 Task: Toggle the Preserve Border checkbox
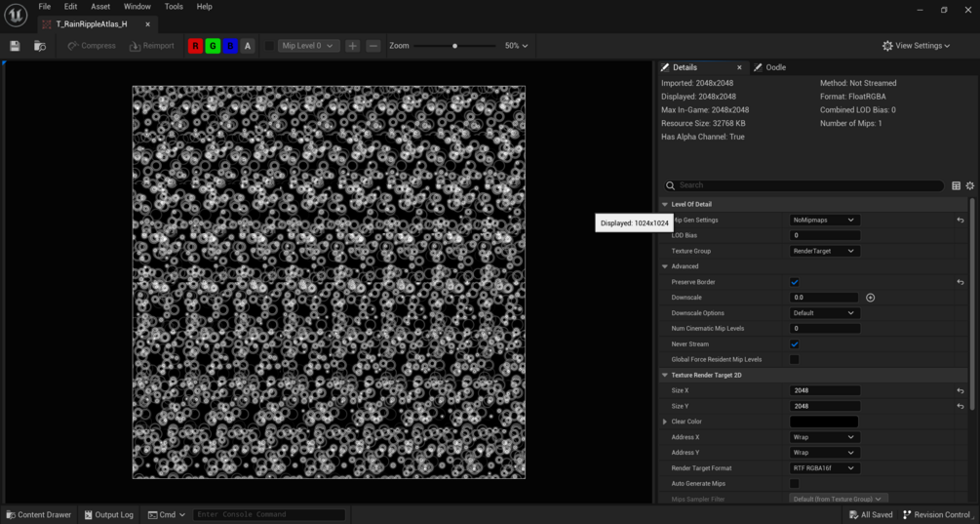tap(795, 282)
